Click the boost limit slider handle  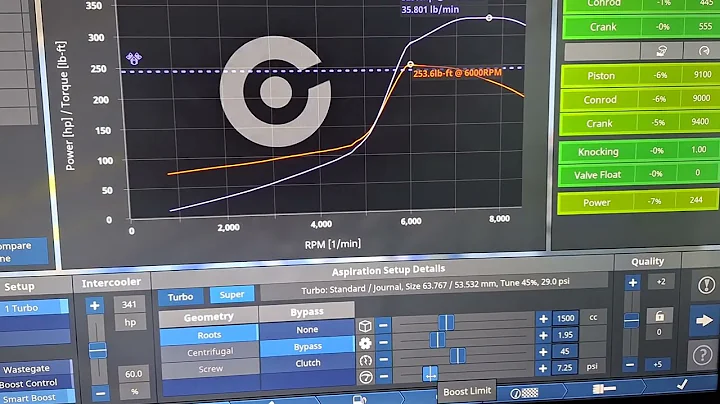point(430,374)
